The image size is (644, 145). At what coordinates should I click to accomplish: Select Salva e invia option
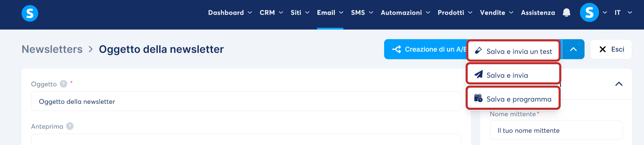pos(513,74)
